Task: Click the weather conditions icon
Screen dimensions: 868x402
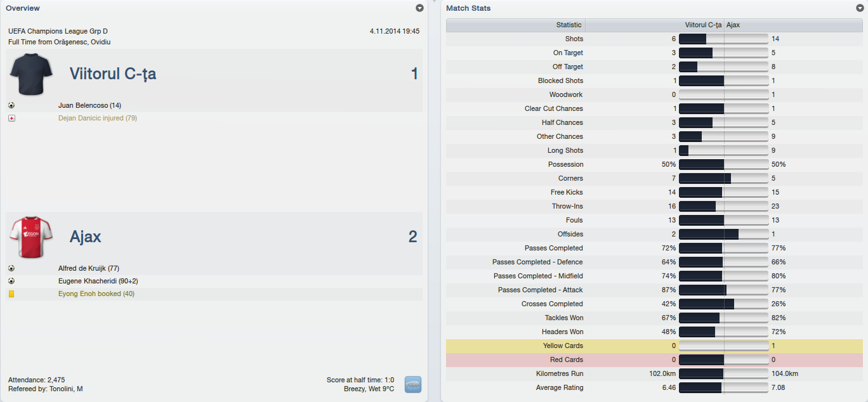Action: click(x=412, y=384)
